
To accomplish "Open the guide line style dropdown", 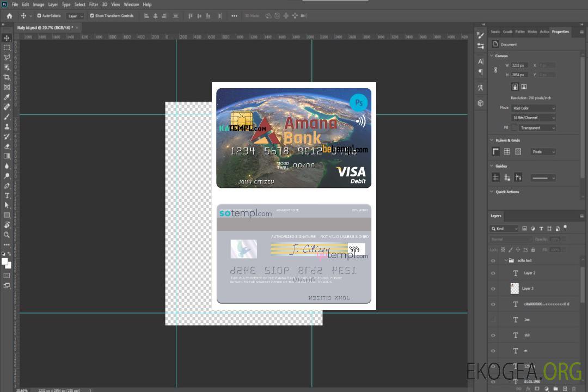I will 543,178.
